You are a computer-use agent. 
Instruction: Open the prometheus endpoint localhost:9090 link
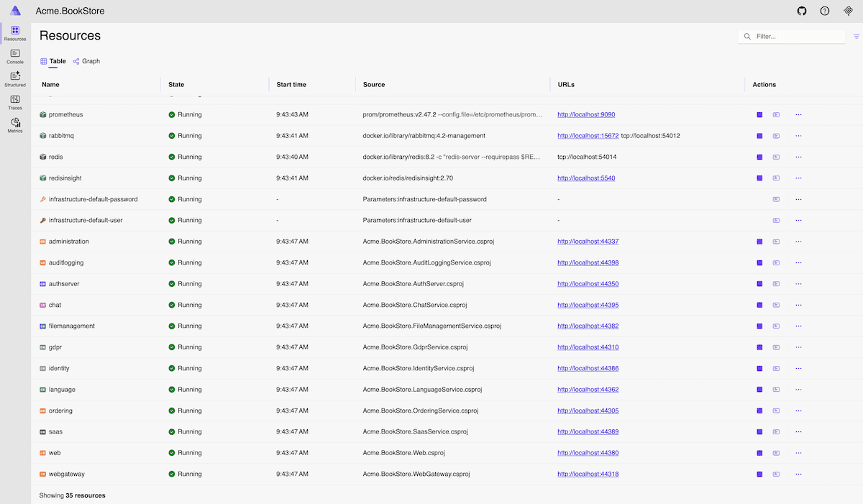click(586, 114)
